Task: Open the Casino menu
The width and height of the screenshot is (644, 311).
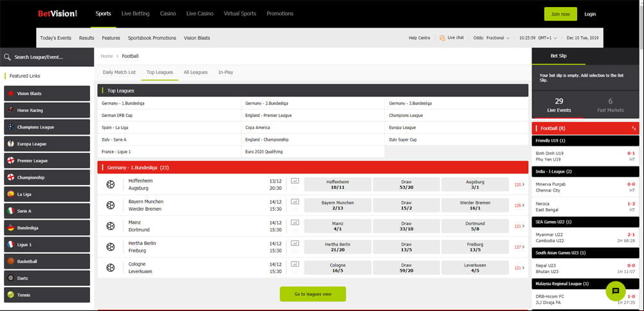Action: tap(168, 13)
